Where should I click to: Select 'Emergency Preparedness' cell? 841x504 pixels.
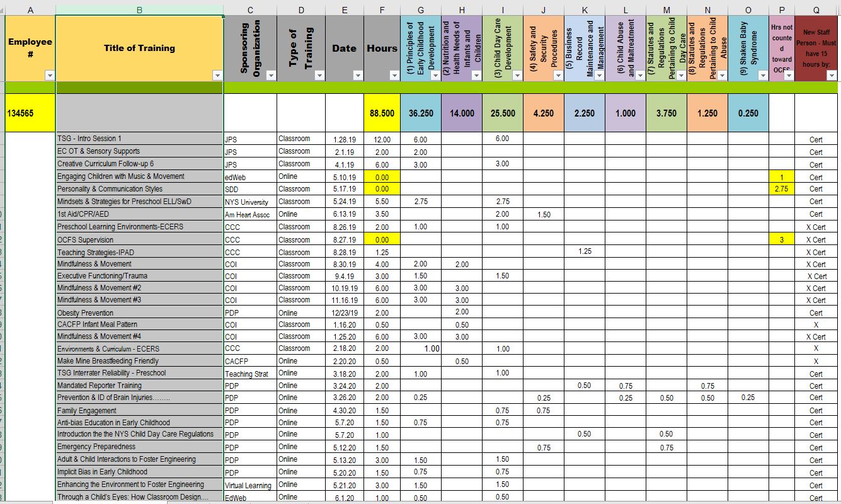139,447
